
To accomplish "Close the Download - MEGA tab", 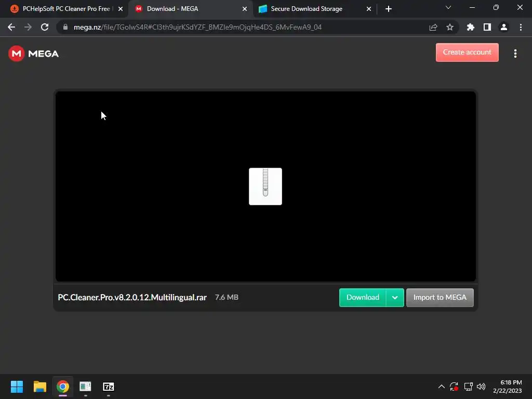I will click(x=244, y=9).
